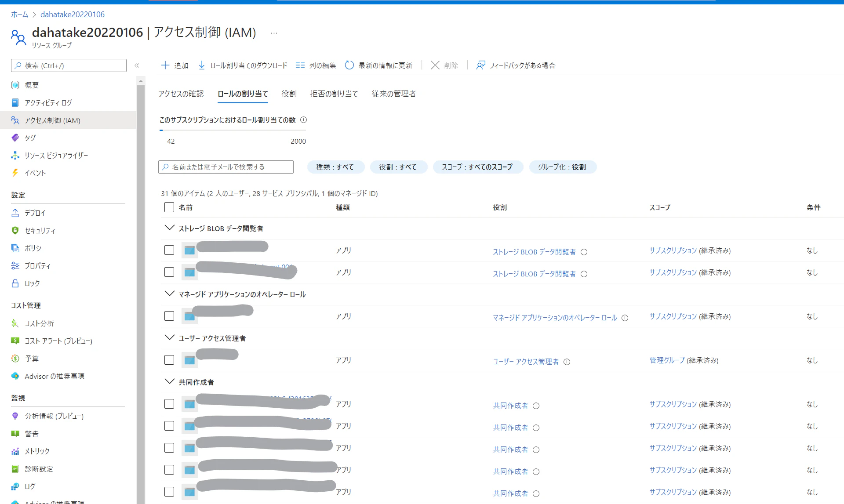This screenshot has height=504, width=844.
Task: Select the ユーザー アクセス管理者 row checkbox
Action: [169, 360]
